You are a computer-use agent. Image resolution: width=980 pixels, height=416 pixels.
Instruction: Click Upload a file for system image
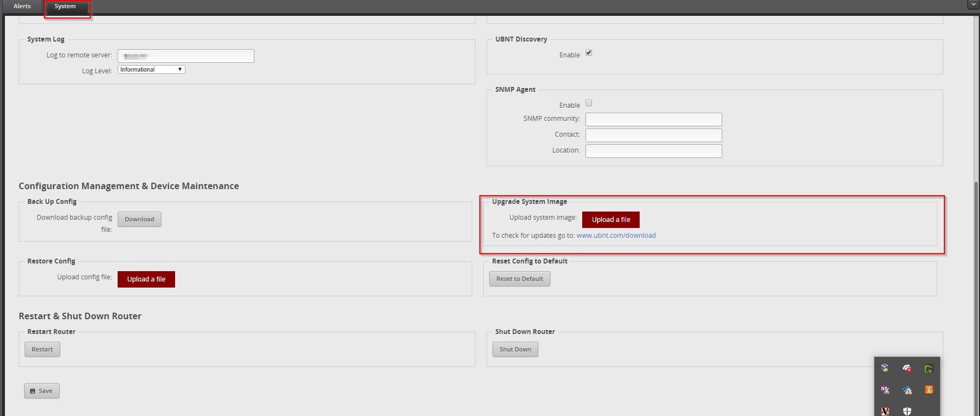click(611, 220)
